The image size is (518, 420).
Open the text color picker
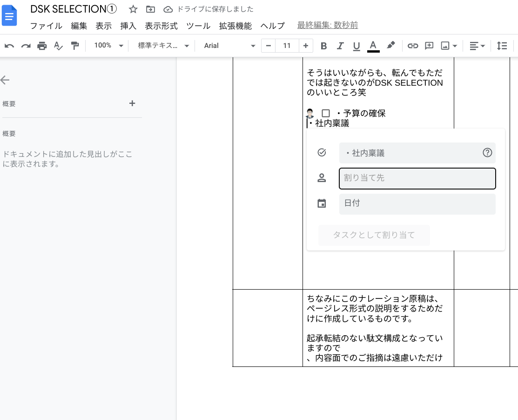373,46
